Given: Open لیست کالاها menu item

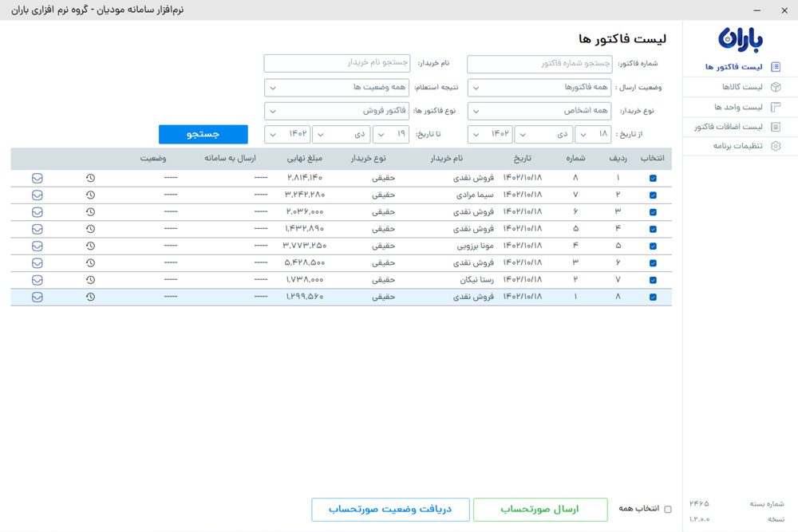Looking at the screenshot, I should click(x=741, y=87).
